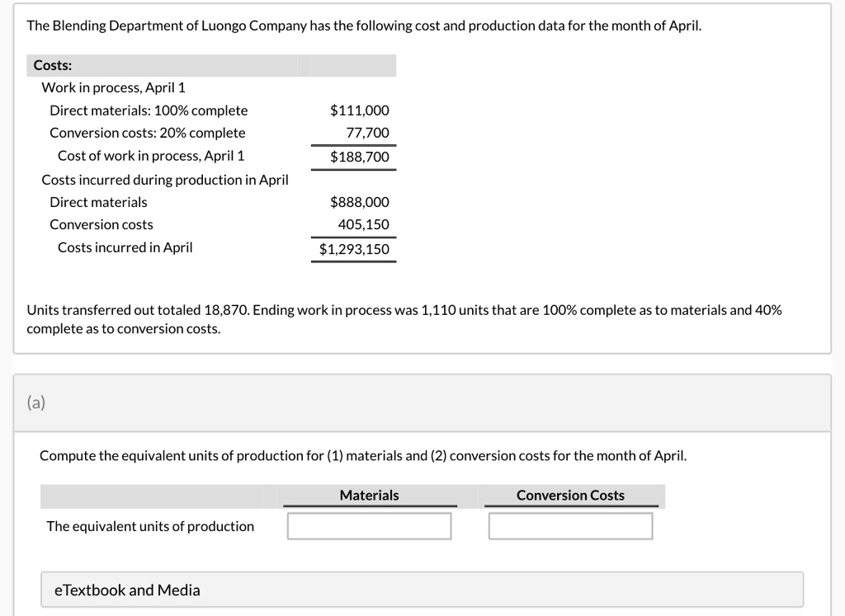
Task: Click the Conversion Costs equivalent units input box
Action: click(x=570, y=526)
